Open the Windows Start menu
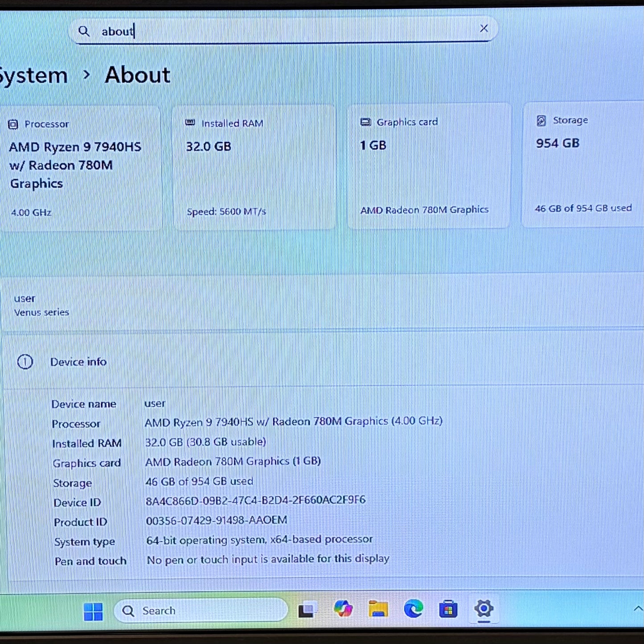 (x=93, y=611)
